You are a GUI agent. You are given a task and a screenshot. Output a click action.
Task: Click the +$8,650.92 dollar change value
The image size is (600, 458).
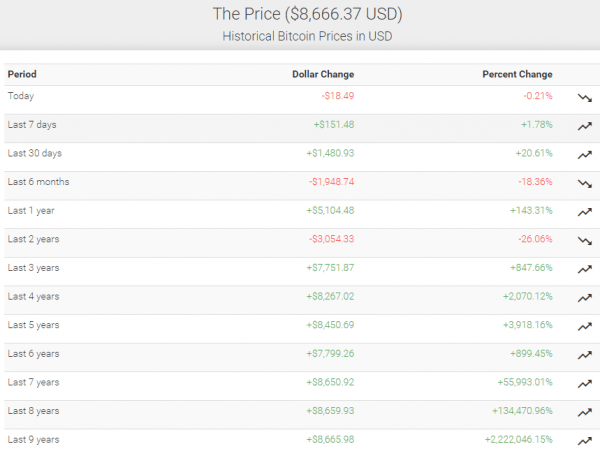(330, 382)
